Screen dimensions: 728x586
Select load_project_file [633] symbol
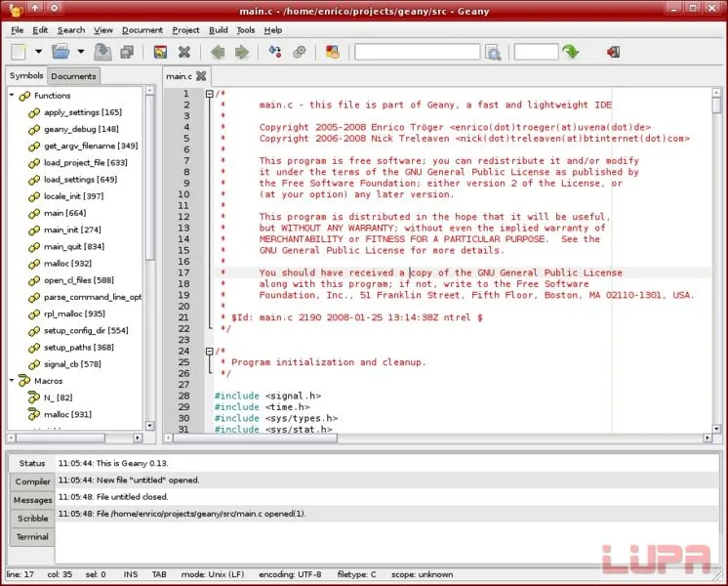86,163
